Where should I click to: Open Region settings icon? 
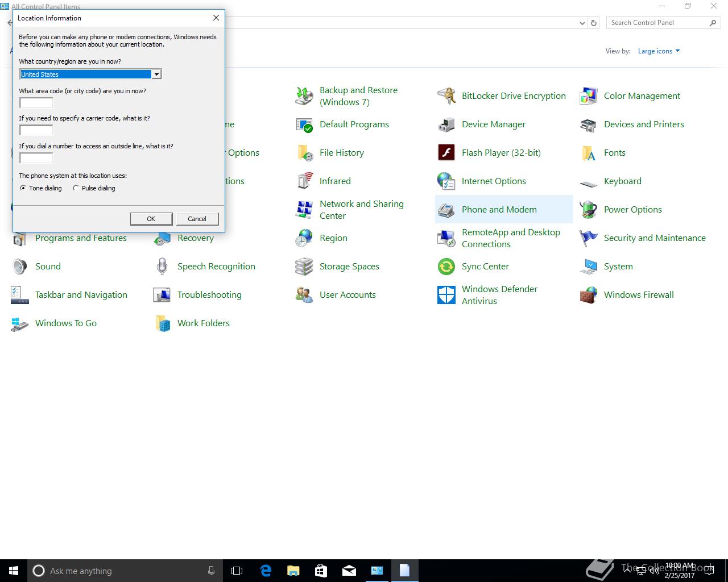[304, 238]
